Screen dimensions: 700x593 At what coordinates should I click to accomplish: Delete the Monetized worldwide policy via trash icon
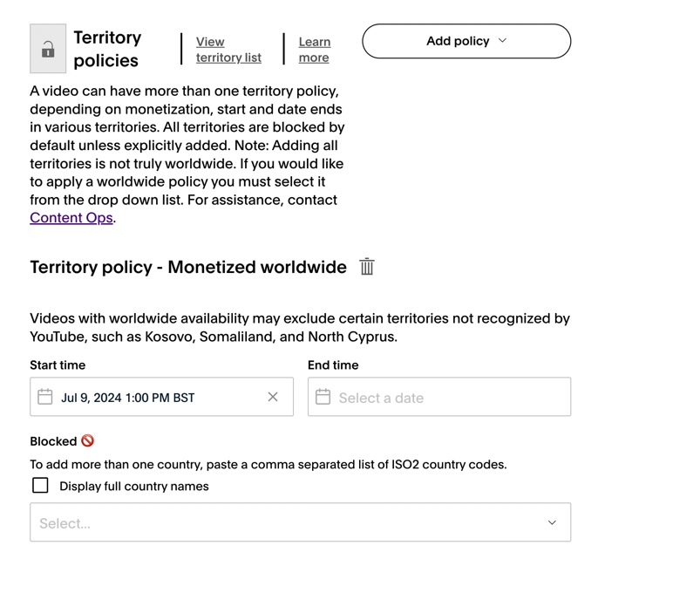[x=367, y=267]
